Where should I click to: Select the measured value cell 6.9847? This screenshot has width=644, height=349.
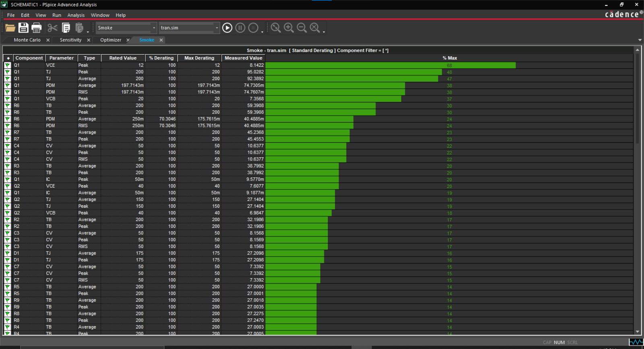coord(243,213)
